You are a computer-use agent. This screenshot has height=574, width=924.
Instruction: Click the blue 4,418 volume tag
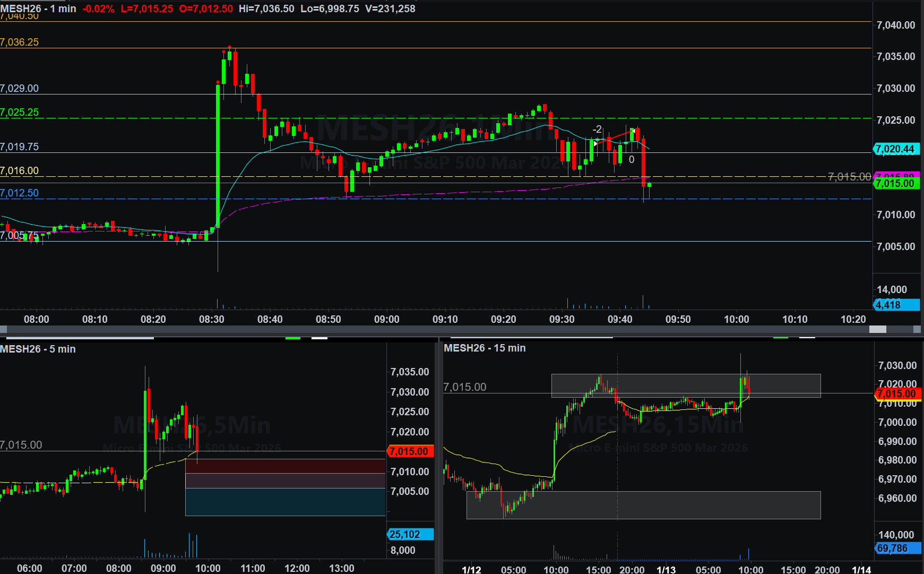895,305
